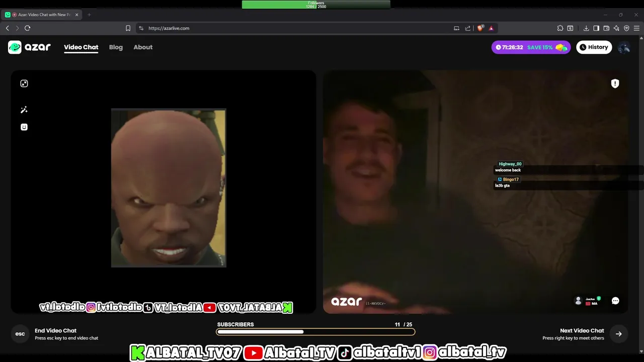This screenshot has width=644, height=362.
Task: Go back in the browser
Action: click(8, 28)
